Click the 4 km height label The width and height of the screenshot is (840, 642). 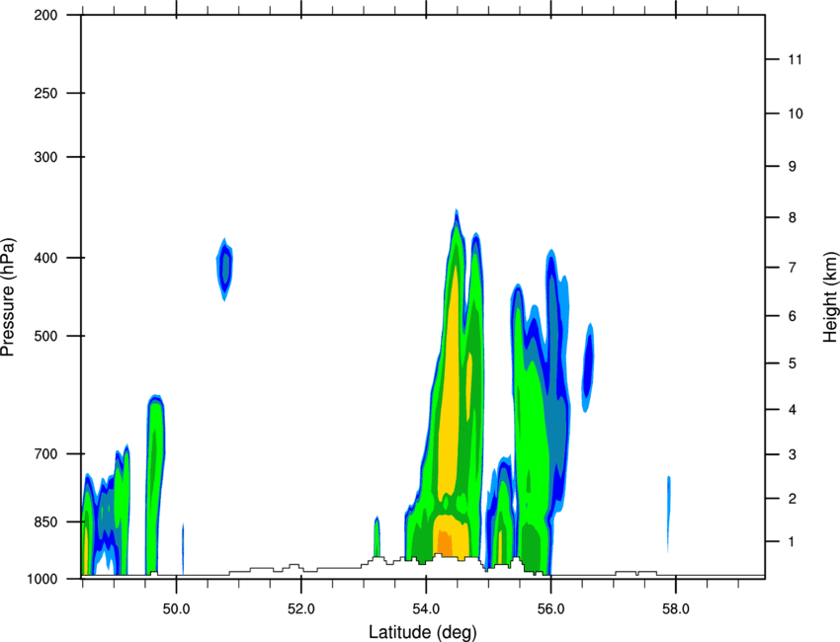[x=793, y=410]
